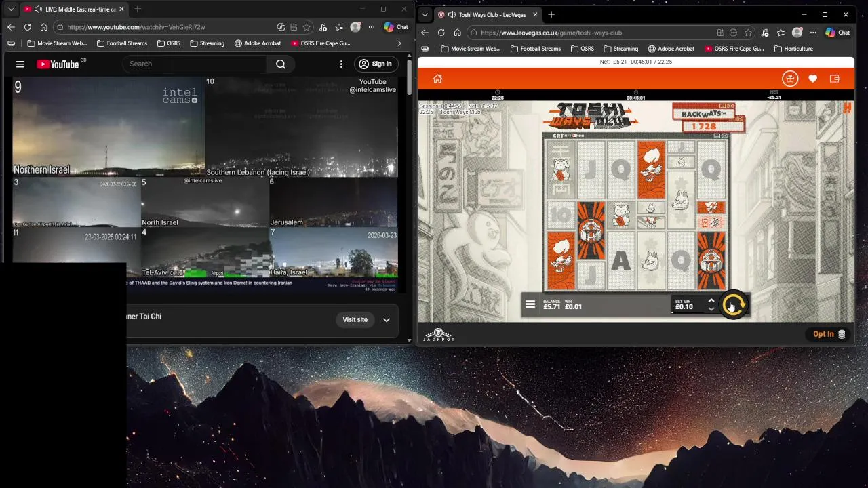The height and width of the screenshot is (488, 868).
Task: Go back in the LeoVegas window
Action: (425, 32)
